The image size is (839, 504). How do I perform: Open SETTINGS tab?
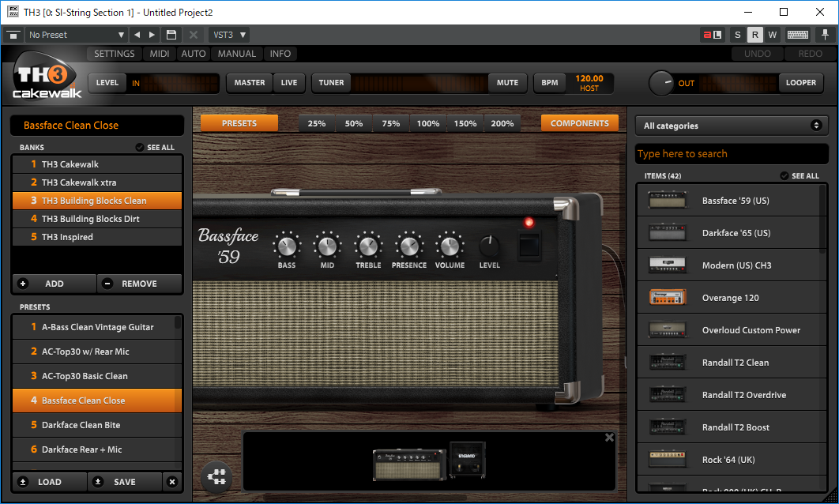[x=115, y=54]
